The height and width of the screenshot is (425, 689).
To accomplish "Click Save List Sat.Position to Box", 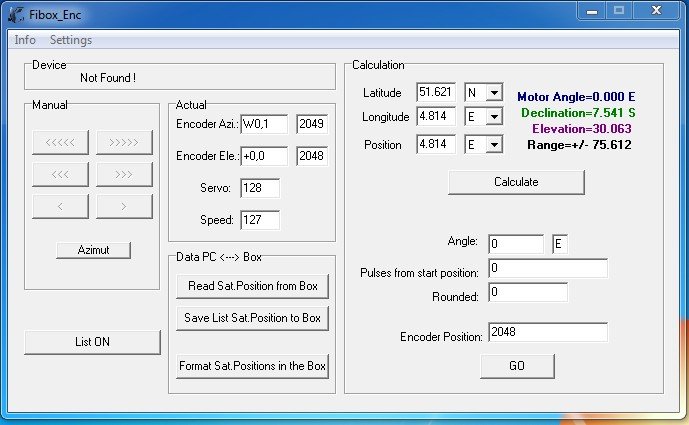I will [252, 318].
